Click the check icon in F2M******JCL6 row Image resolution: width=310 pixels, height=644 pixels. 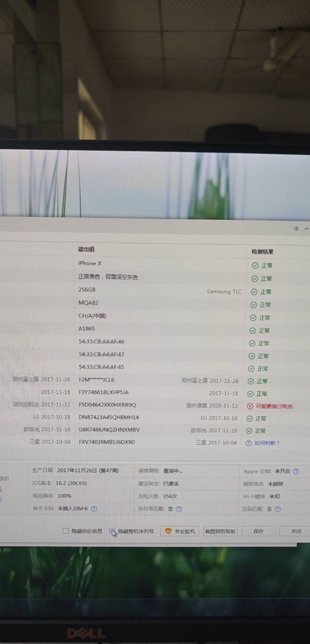(x=251, y=381)
